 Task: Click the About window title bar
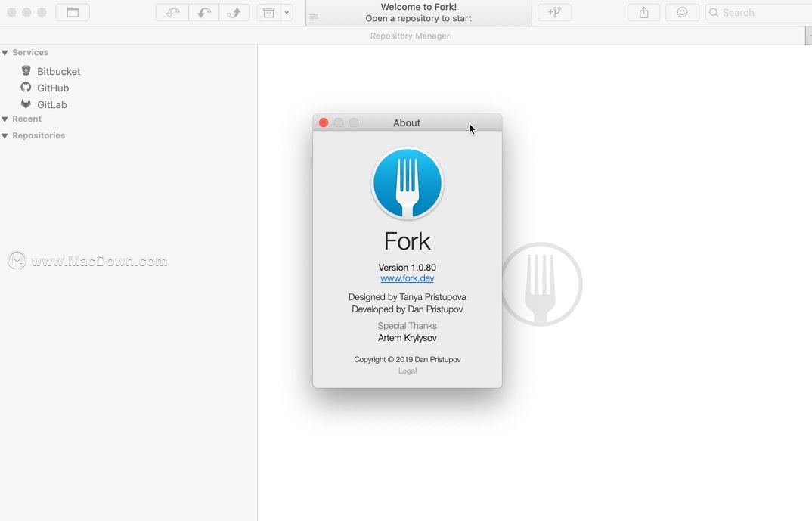pyautogui.click(x=407, y=122)
